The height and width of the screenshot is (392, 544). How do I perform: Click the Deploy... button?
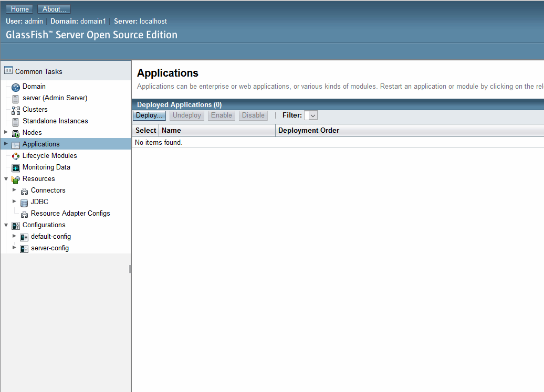pos(149,115)
